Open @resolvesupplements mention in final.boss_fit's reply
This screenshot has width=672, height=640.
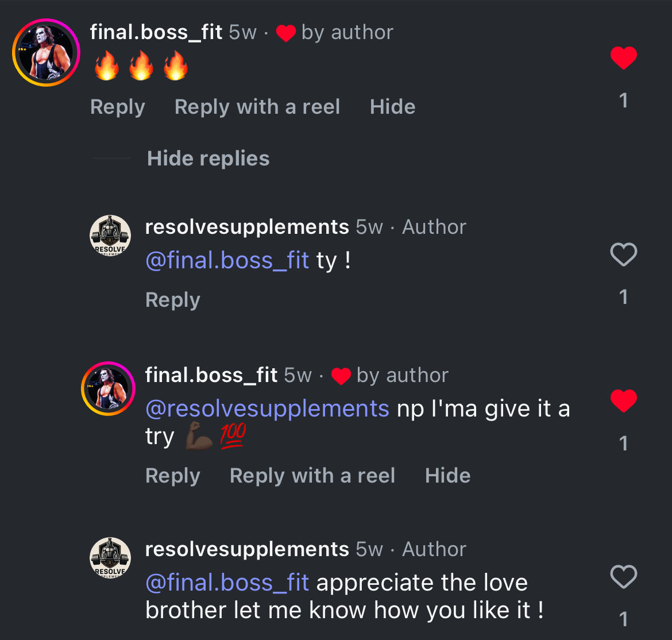pos(267,409)
